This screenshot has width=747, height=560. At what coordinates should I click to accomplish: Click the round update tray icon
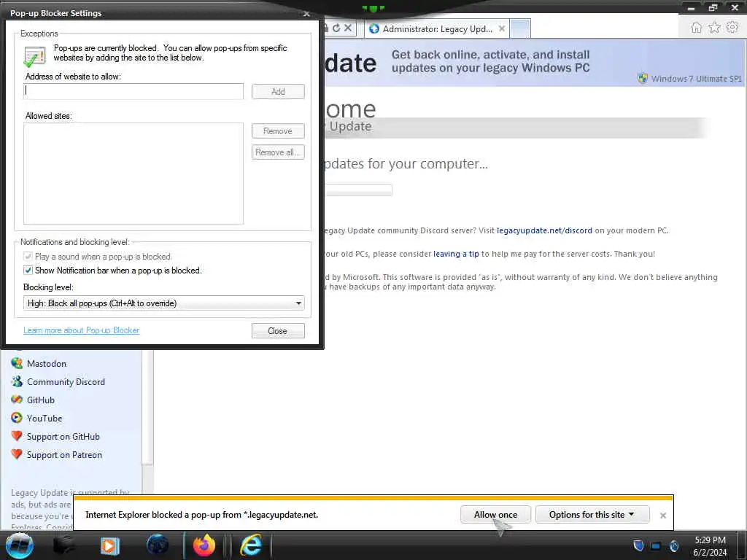(673, 545)
